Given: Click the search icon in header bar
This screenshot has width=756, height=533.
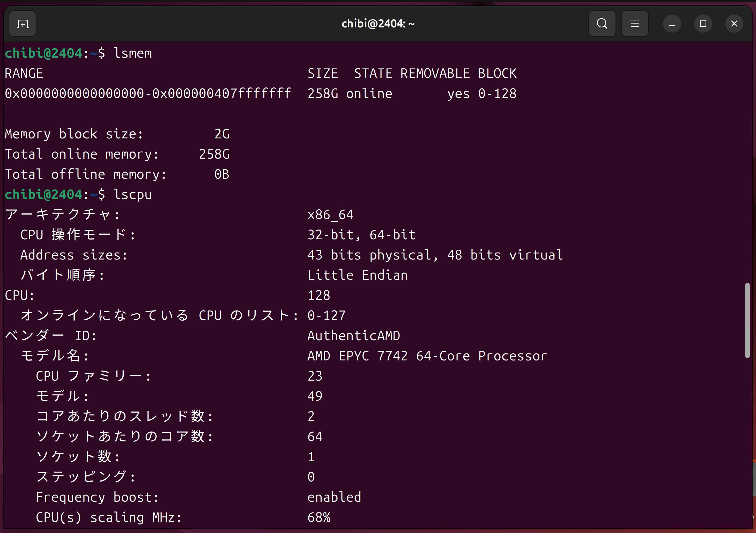Looking at the screenshot, I should [602, 24].
